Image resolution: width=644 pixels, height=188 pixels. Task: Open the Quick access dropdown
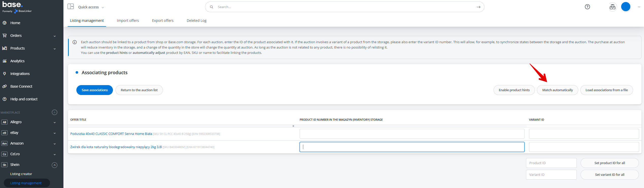[91, 7]
